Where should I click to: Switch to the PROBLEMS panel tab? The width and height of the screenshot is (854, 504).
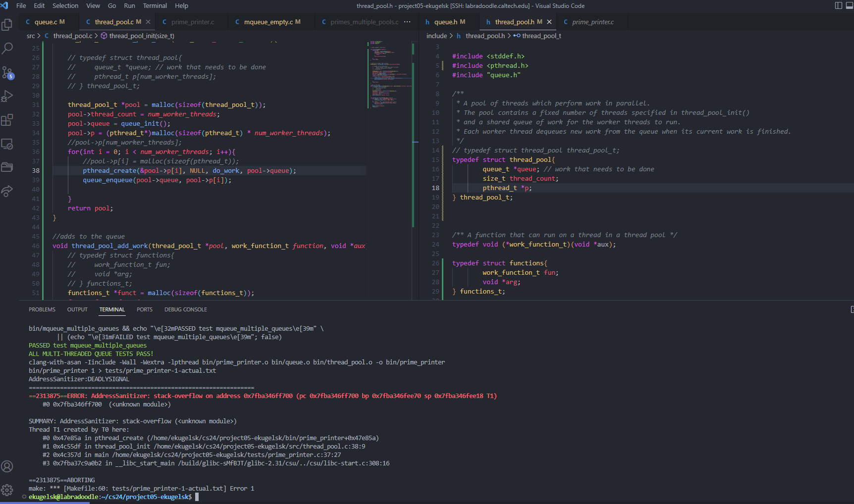click(x=42, y=309)
